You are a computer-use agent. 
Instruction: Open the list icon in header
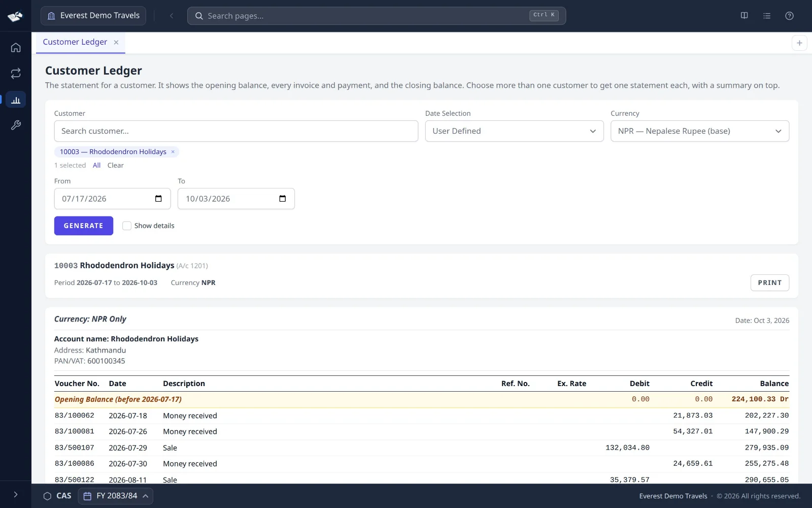(767, 16)
